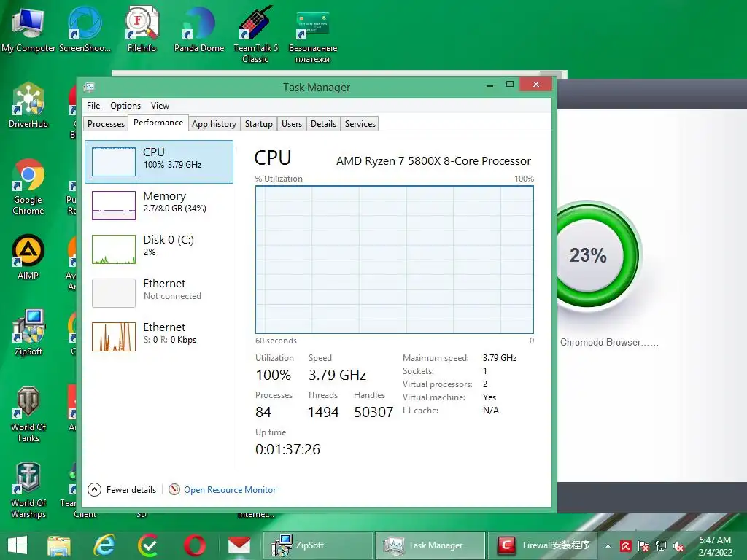Launch ScreenShooter desktop shortcut
Screen dimensions: 747x560
(x=85, y=28)
